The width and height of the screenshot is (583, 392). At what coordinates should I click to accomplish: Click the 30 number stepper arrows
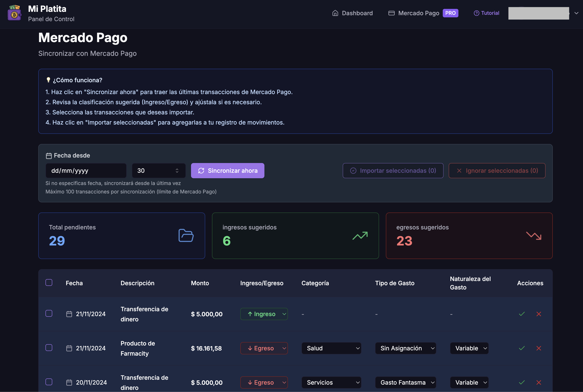[x=177, y=170]
